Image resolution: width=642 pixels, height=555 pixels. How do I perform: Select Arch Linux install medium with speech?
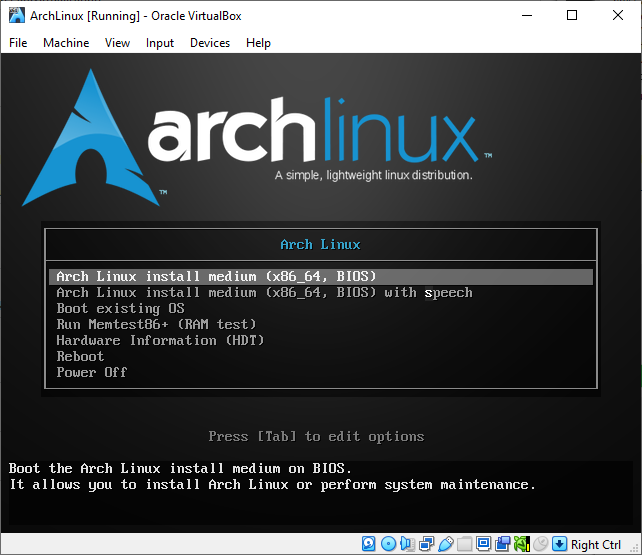tap(264, 293)
